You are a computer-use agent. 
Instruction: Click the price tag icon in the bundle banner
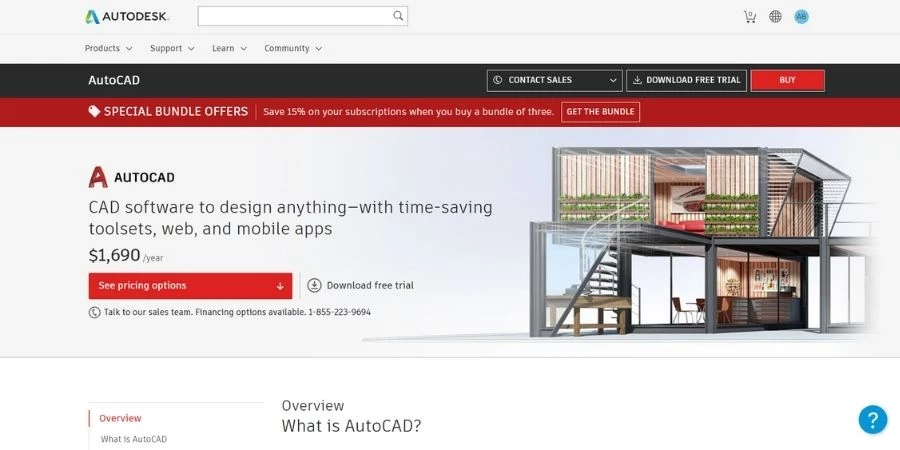click(x=94, y=111)
